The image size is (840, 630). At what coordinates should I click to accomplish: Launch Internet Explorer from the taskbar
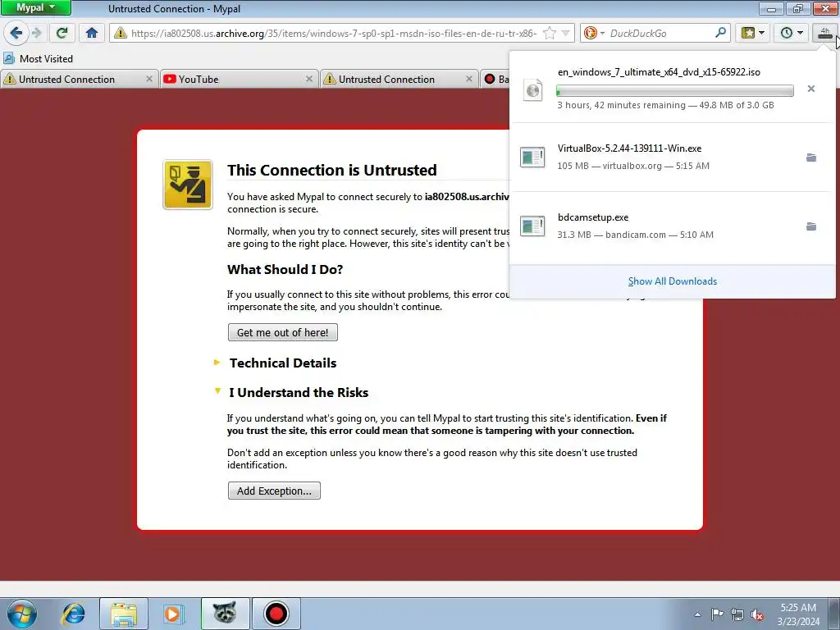(x=73, y=614)
